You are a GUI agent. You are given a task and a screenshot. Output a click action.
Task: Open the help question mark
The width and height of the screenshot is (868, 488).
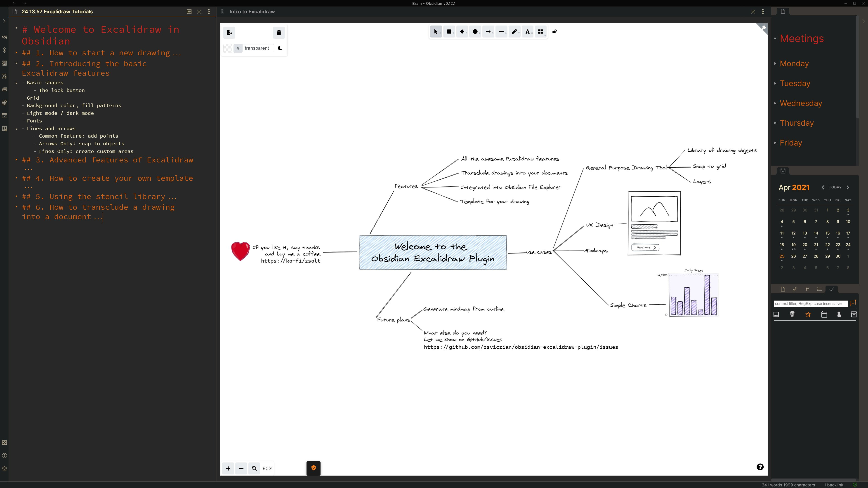click(x=760, y=467)
